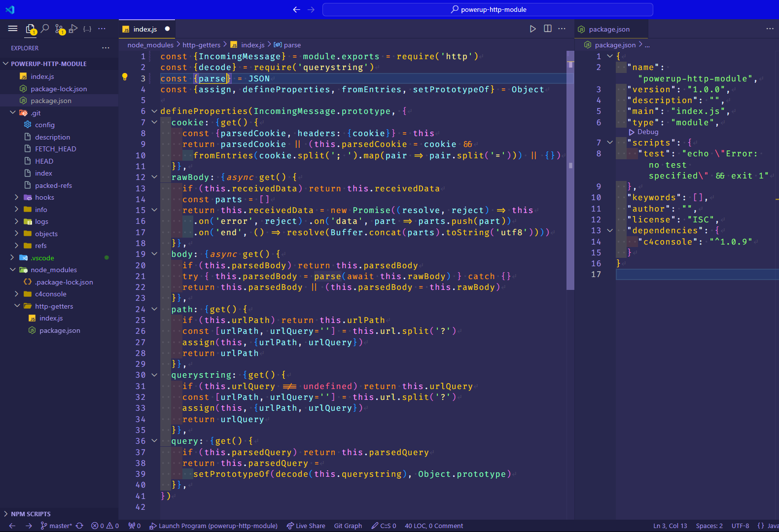Fold the scripts object in package.json line 7
The height and width of the screenshot is (532, 779).
click(x=610, y=142)
